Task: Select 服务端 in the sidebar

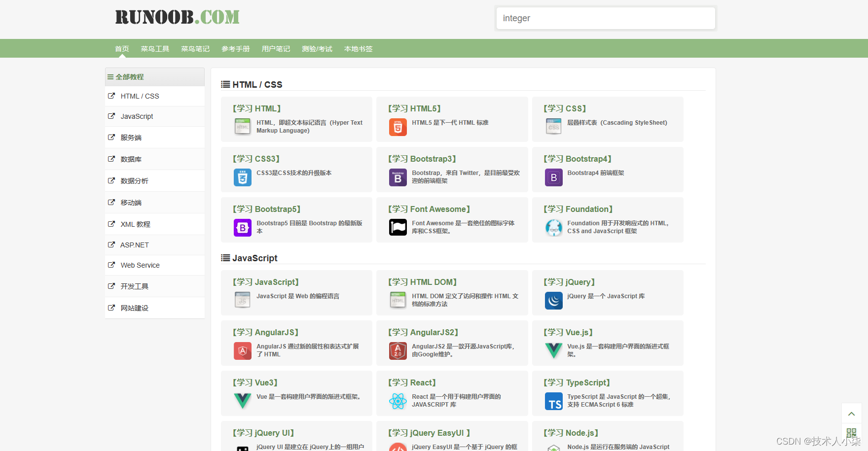Action: [x=155, y=138]
